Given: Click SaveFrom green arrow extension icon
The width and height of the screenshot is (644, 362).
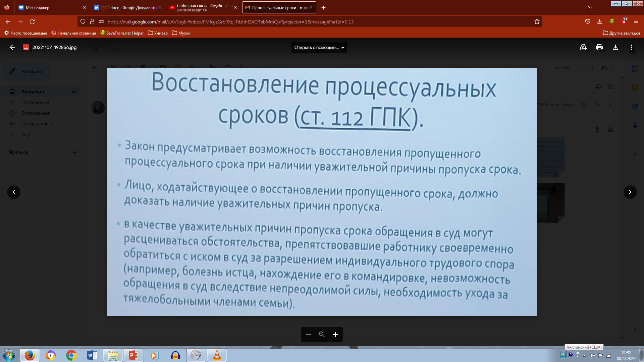Looking at the screenshot, I should (x=612, y=21).
